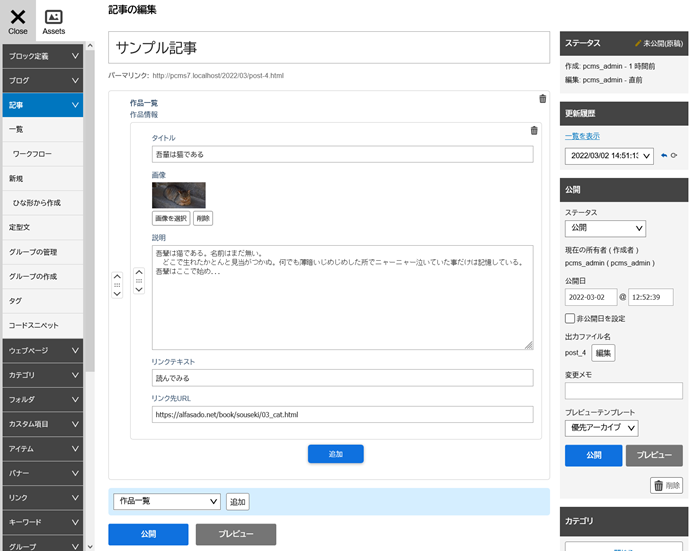Move inner 作品情報 item up

tap(139, 272)
